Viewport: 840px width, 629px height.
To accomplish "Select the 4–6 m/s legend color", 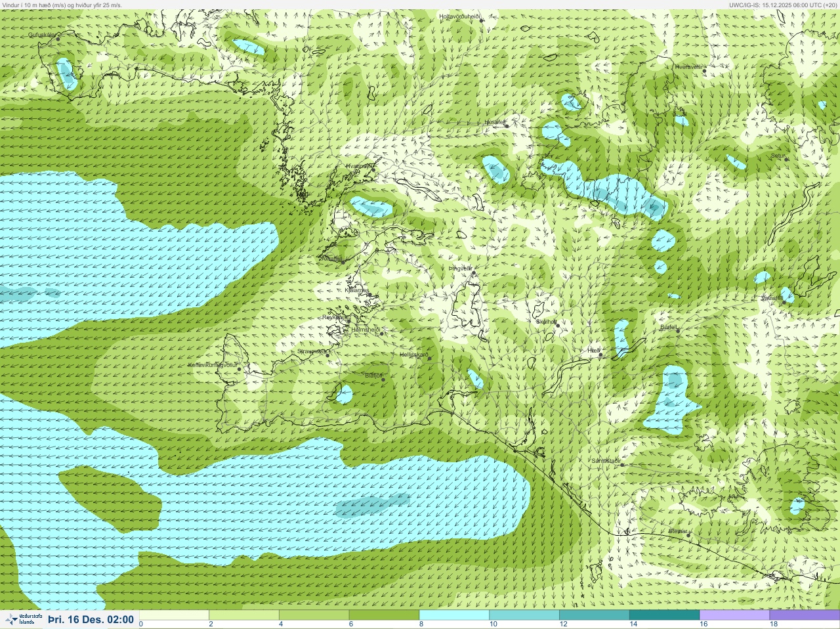I will coord(314,615).
